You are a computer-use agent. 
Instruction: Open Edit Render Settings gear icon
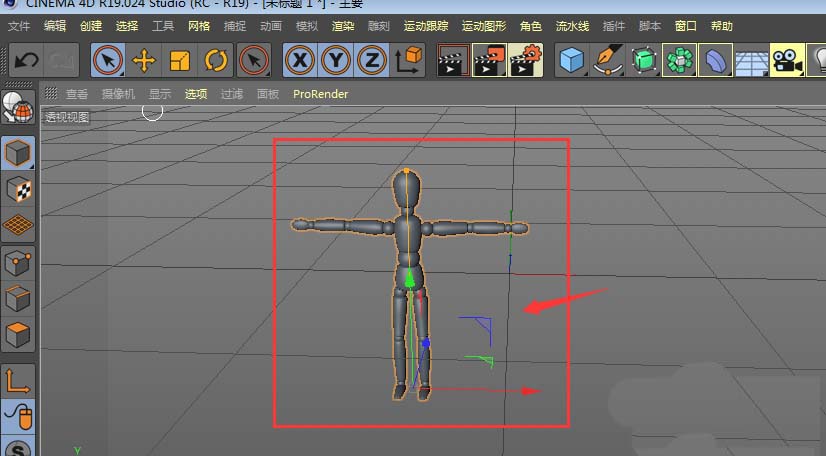tap(525, 61)
